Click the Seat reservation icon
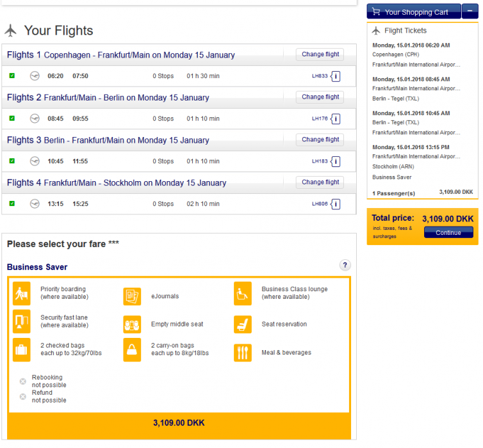This screenshot has height=448, width=483. [243, 324]
